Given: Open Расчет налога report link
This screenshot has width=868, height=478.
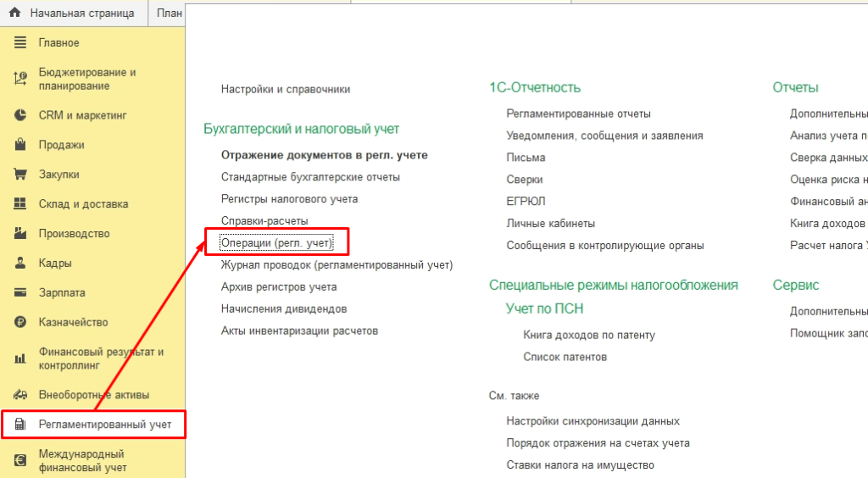Looking at the screenshot, I should (x=829, y=245).
